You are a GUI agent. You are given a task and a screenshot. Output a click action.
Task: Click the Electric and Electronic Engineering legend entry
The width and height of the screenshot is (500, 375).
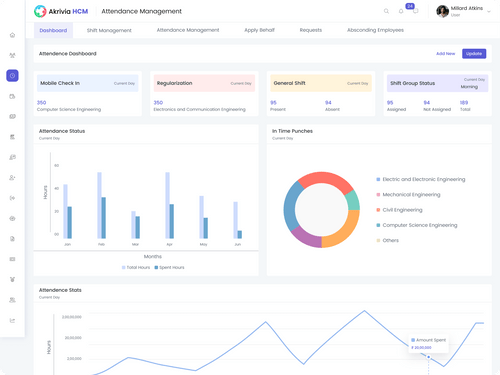tap(421, 179)
